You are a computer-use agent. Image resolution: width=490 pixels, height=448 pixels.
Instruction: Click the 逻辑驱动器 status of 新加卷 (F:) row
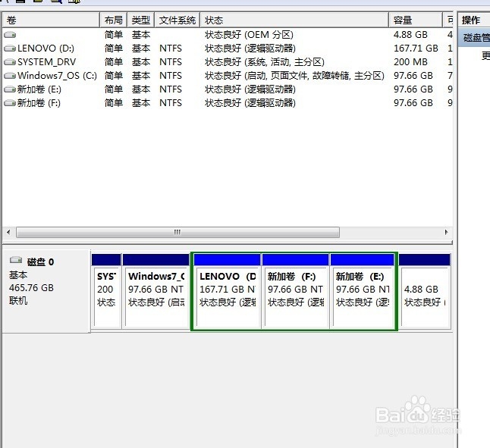(250, 102)
